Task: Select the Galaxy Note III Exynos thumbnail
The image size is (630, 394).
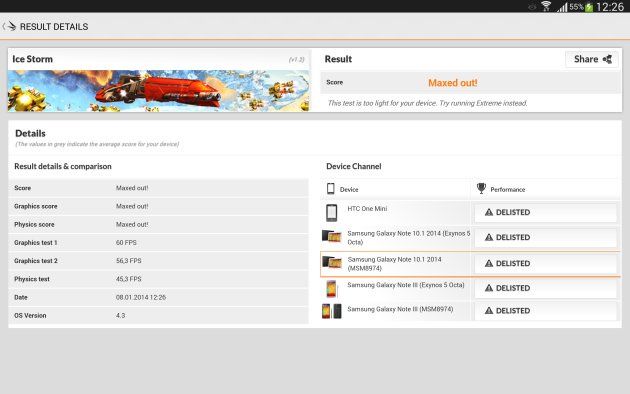Action: click(x=331, y=289)
